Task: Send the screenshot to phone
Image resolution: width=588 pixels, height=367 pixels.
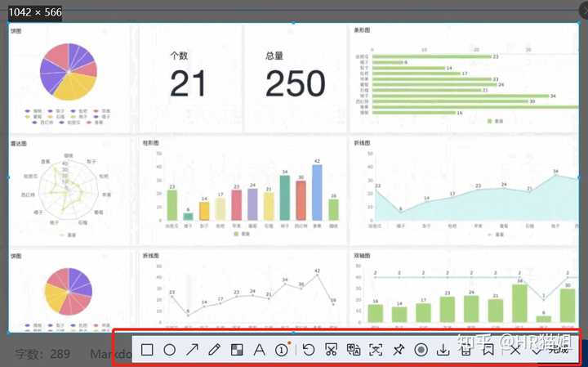Action: click(465, 350)
